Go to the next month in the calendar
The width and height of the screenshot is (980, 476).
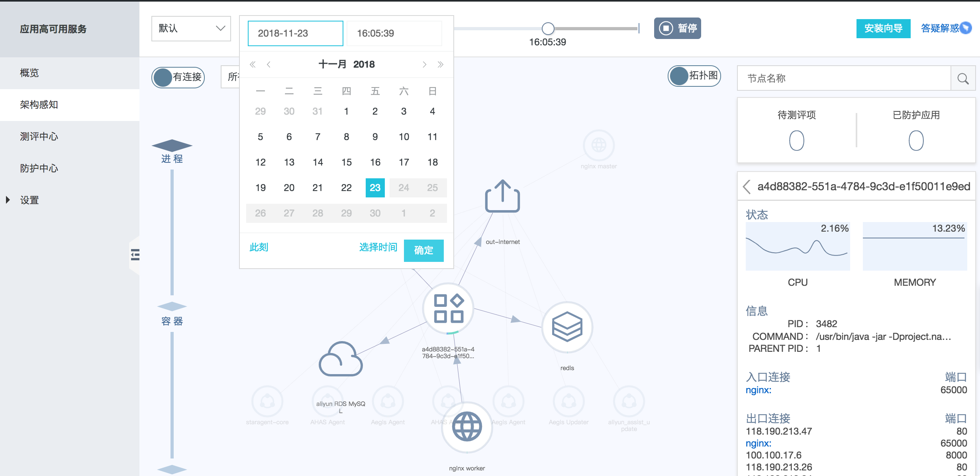tap(424, 64)
